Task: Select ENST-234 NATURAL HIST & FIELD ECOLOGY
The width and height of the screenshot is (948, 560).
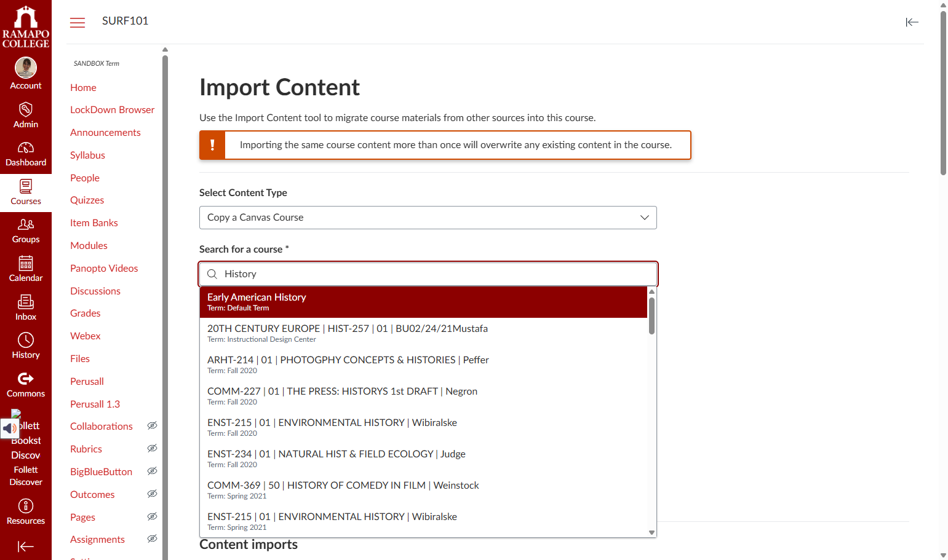Action: pos(423,459)
